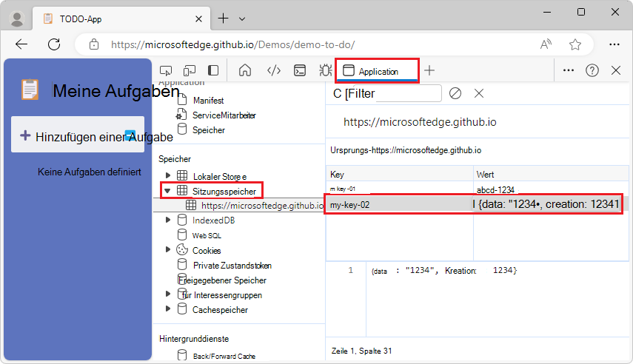Viewport: 633px width, 364px height.
Task: Open DevTools three-dot customize menu
Action: (569, 70)
